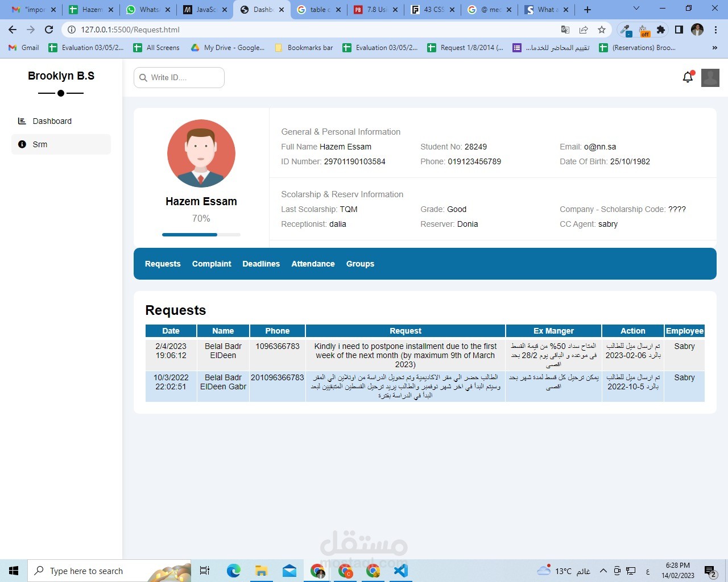Open Chrome side panel icon

click(x=679, y=30)
